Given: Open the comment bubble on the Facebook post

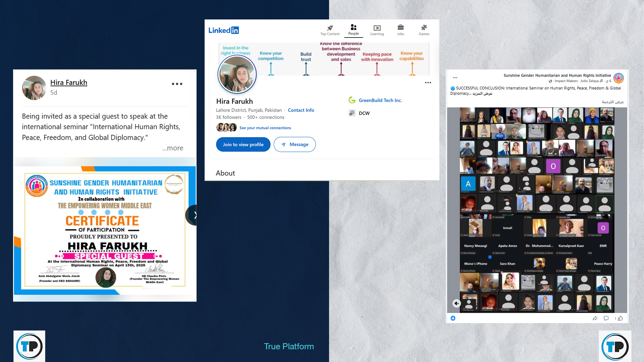Looking at the screenshot, I should [x=606, y=318].
